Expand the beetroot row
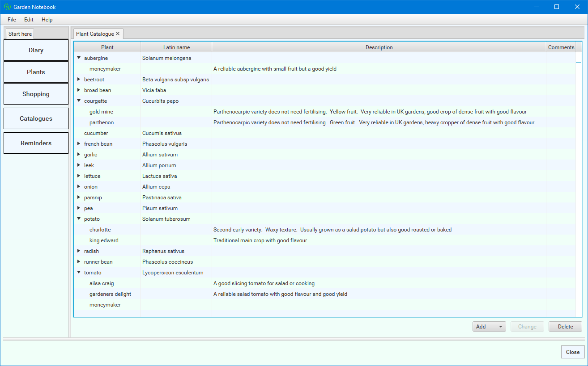Image resolution: width=588 pixels, height=366 pixels. (x=79, y=80)
